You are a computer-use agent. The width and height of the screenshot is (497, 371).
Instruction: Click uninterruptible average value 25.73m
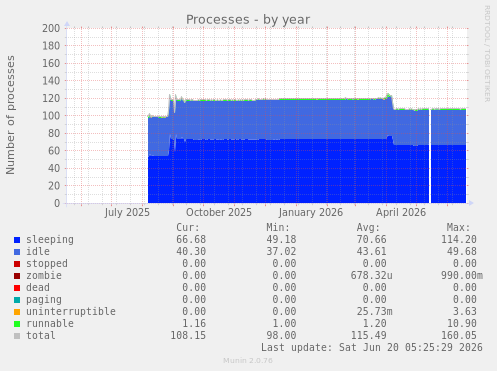pos(374,311)
